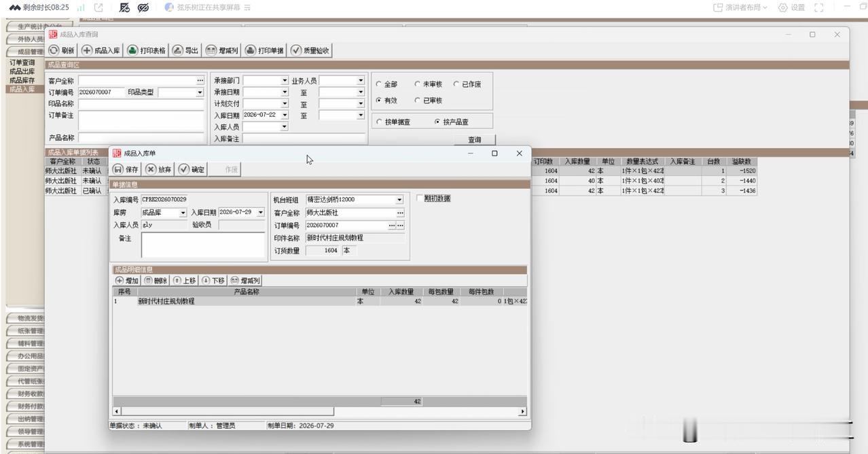Select the 已作废 radio button
Image resolution: width=868 pixels, height=454 pixels.
(x=456, y=84)
